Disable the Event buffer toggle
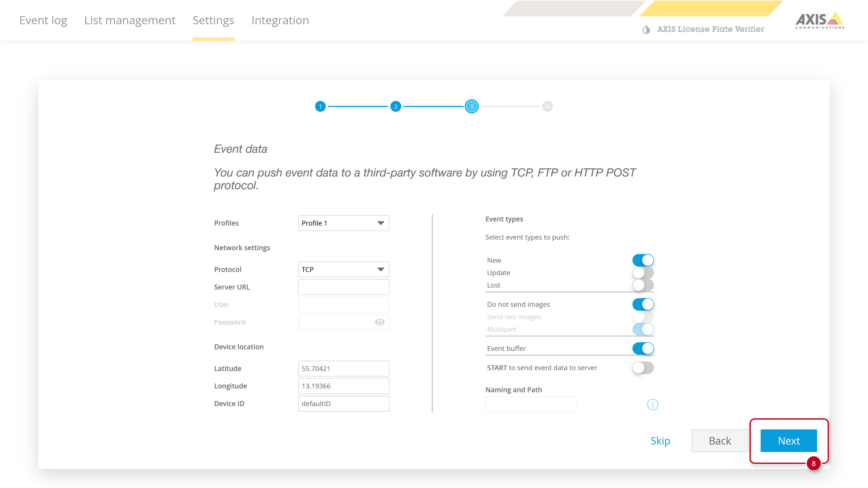The image size is (868, 488). pos(643,348)
